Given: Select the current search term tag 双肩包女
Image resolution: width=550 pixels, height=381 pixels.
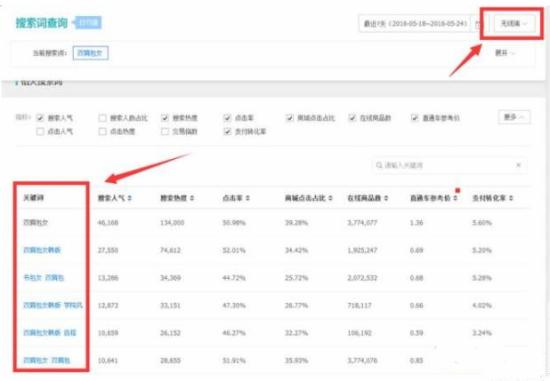Looking at the screenshot, I should (90, 53).
